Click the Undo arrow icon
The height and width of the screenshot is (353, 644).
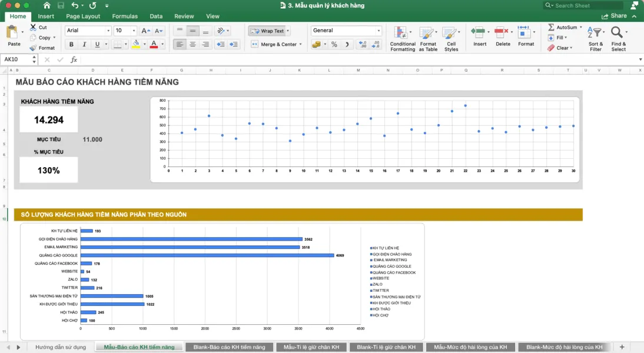click(75, 6)
